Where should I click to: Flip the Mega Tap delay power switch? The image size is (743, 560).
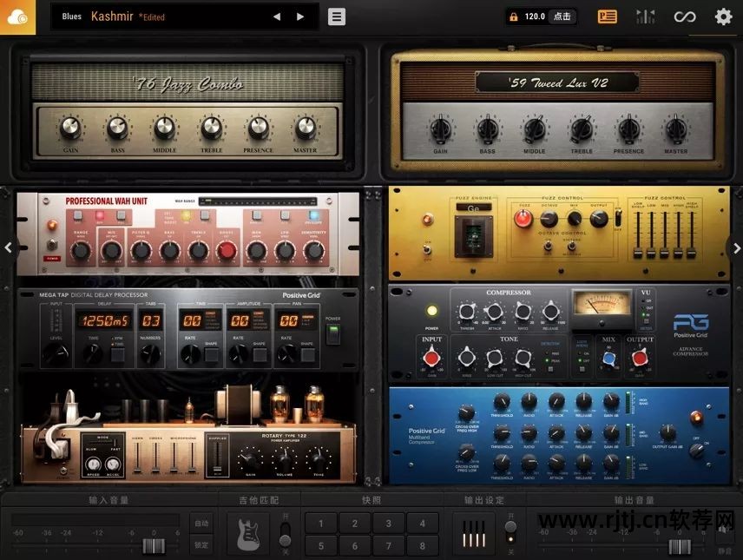(333, 335)
